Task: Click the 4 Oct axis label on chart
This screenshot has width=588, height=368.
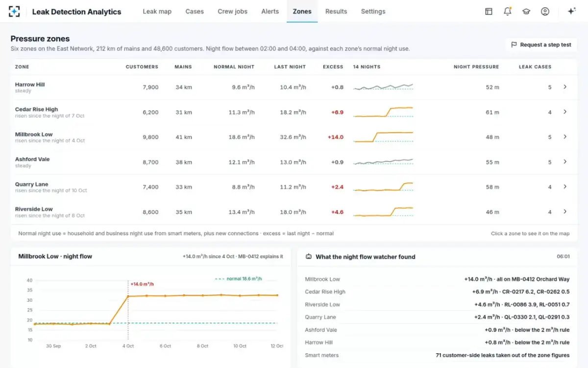Action: pos(128,346)
